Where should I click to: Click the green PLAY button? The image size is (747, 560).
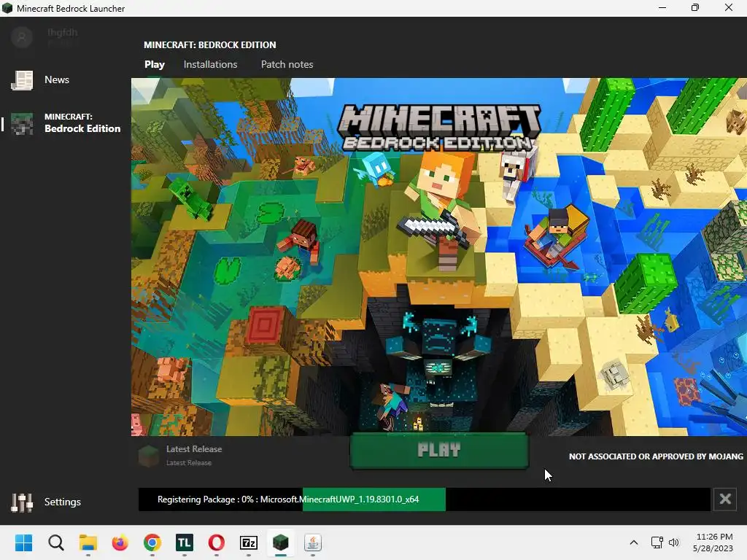tap(438, 451)
